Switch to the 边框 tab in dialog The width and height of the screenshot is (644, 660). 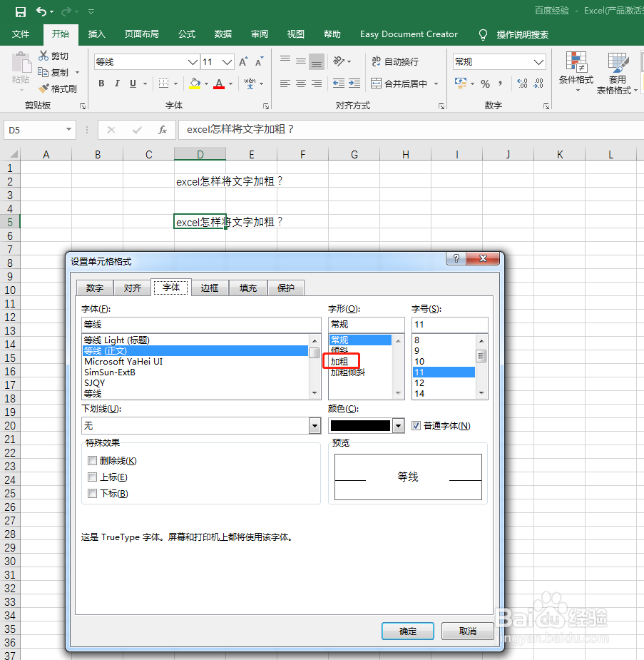210,288
